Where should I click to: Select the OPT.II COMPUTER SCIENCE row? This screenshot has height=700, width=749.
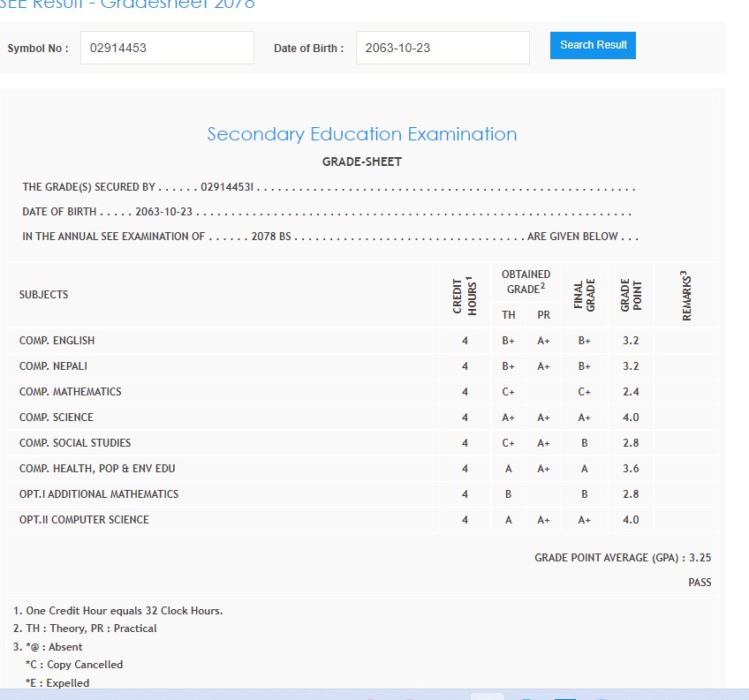[x=84, y=520]
